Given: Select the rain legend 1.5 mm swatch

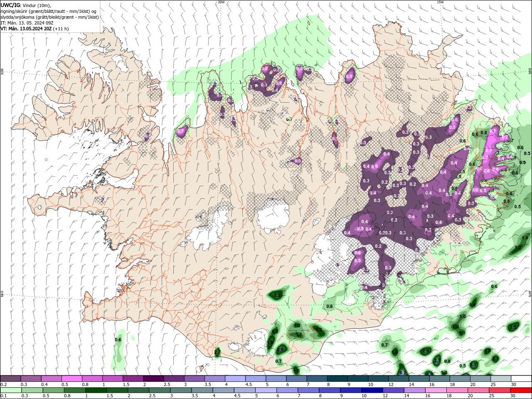Looking at the screenshot, I should (117, 390).
